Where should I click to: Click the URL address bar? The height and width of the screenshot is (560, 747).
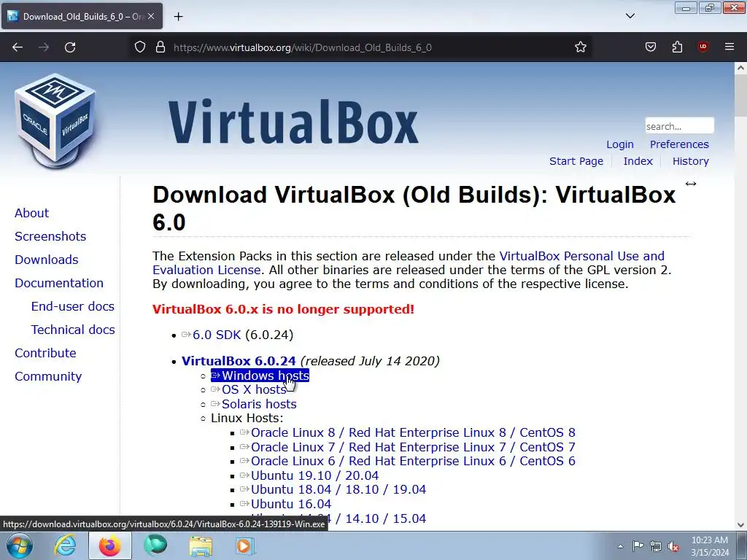click(362, 47)
